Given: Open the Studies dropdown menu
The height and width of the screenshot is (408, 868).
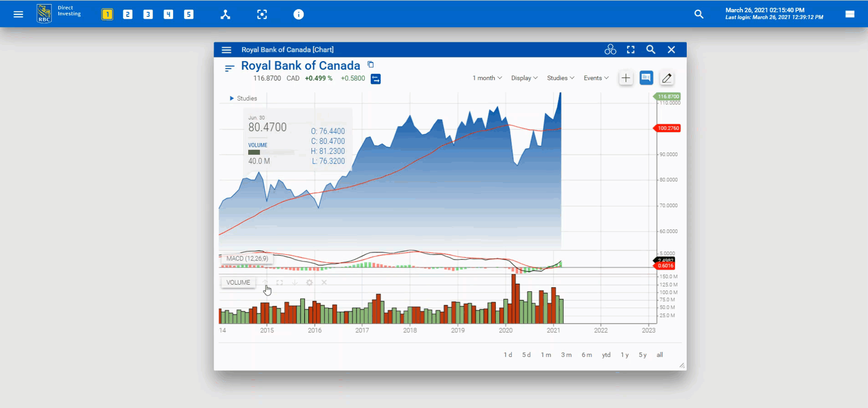Looking at the screenshot, I should click(561, 78).
